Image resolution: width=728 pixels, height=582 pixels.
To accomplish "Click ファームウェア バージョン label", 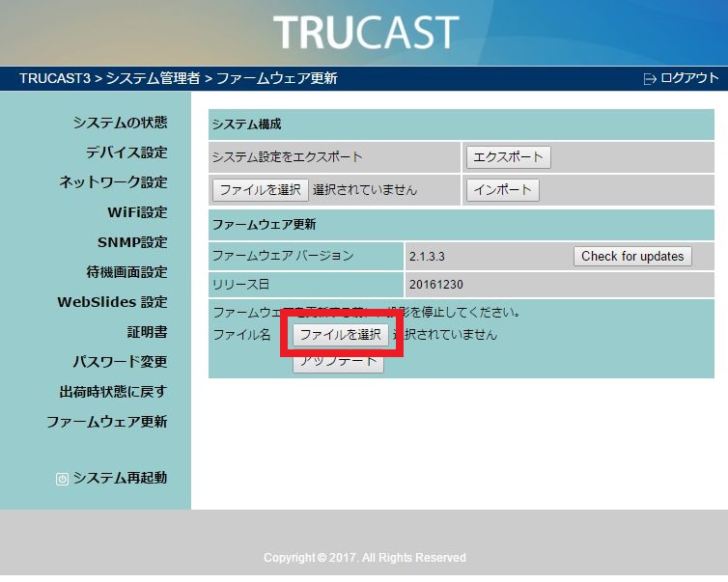I will (x=283, y=256).
